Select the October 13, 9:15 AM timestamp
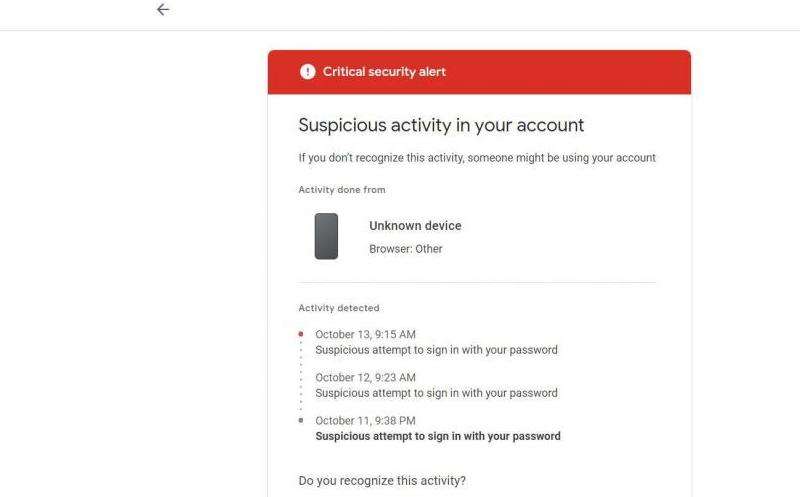 [x=365, y=334]
